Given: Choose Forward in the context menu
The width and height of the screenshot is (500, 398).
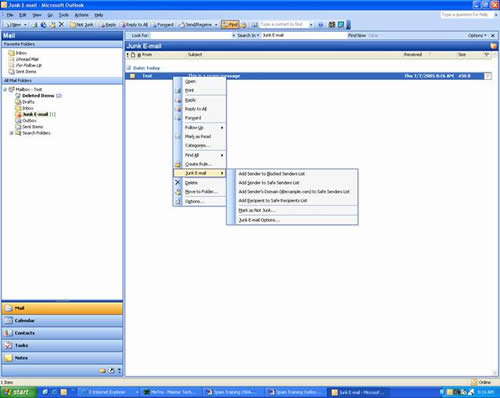Looking at the screenshot, I should tap(199, 118).
